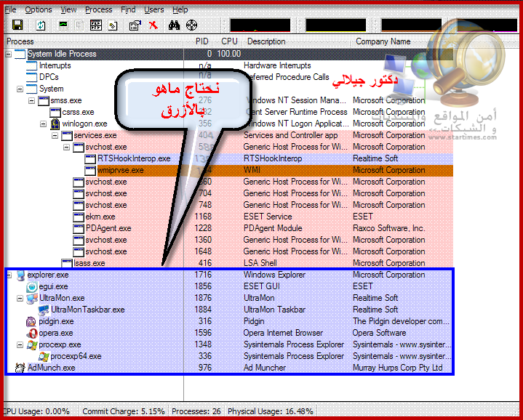This screenshot has height=420, width=523.
Task: Click the binoculars Find Handle icon
Action: (x=174, y=25)
